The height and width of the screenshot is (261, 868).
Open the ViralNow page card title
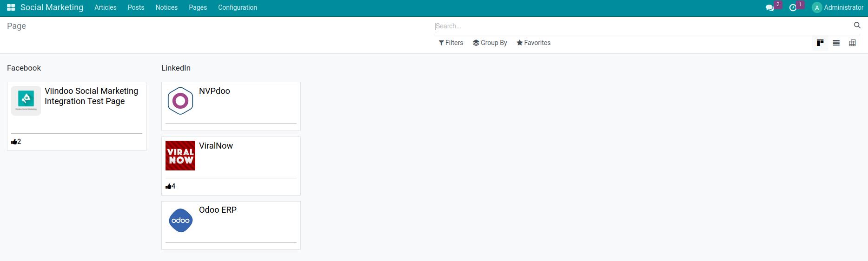pyautogui.click(x=216, y=146)
